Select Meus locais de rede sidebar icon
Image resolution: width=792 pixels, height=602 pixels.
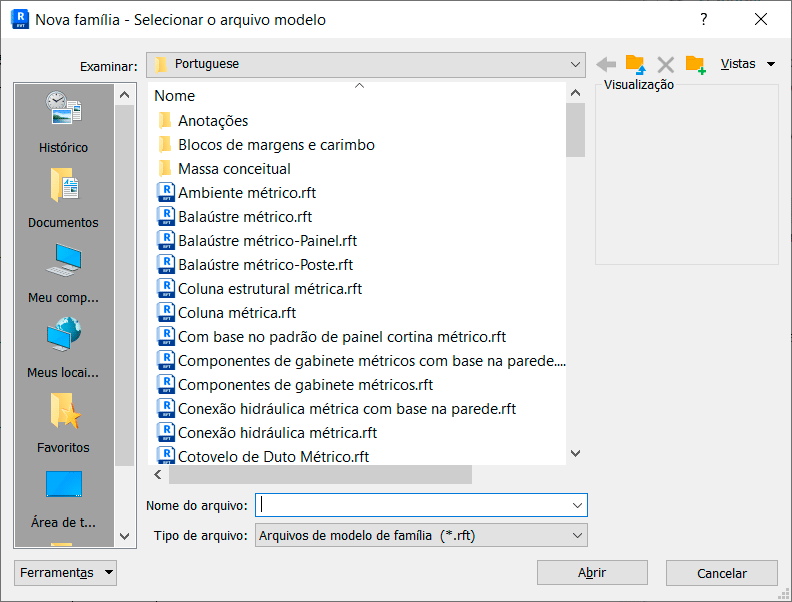(x=63, y=347)
